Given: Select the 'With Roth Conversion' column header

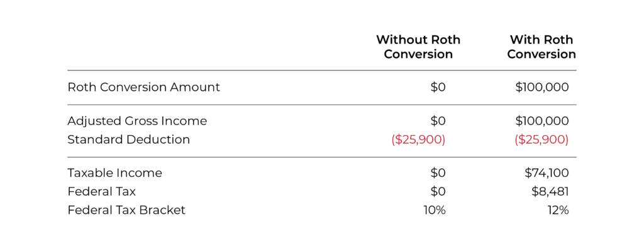Looking at the screenshot, I should click(x=541, y=47).
